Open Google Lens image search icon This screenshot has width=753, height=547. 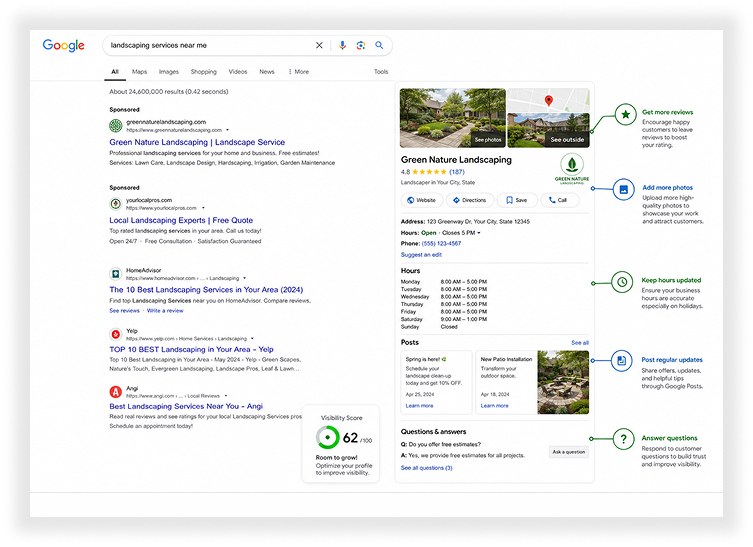(x=361, y=45)
